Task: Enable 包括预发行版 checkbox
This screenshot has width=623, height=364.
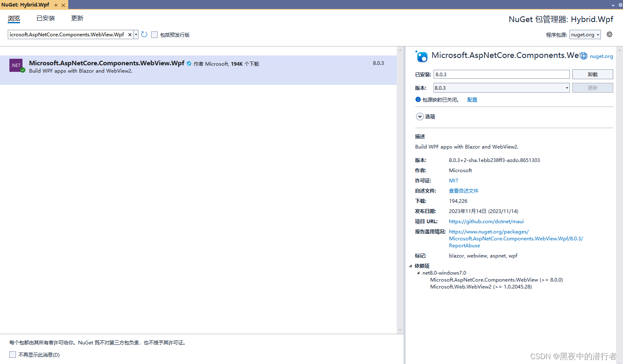Action: 154,34
